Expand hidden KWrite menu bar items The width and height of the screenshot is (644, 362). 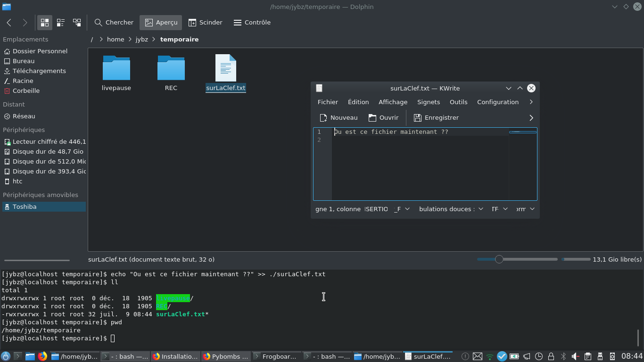click(531, 102)
